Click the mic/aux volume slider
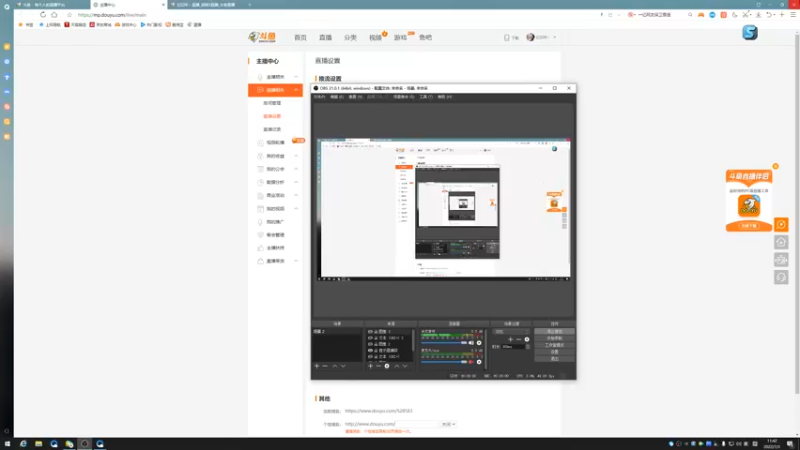The height and width of the screenshot is (450, 800). click(x=444, y=362)
